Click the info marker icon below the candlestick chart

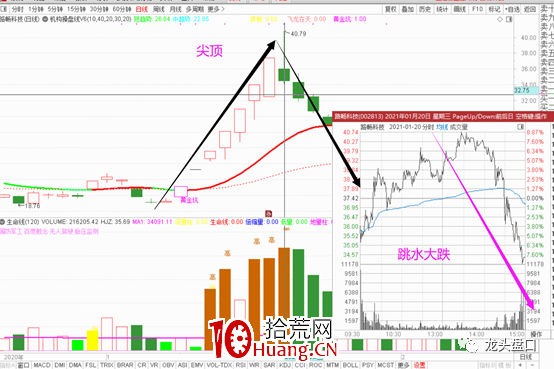tap(269, 213)
